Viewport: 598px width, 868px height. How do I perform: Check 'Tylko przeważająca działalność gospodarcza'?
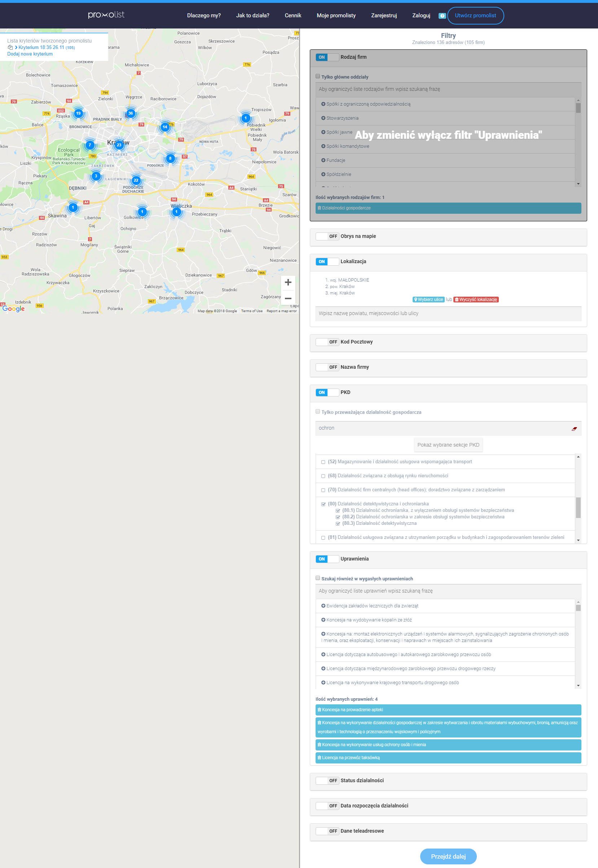pyautogui.click(x=318, y=412)
